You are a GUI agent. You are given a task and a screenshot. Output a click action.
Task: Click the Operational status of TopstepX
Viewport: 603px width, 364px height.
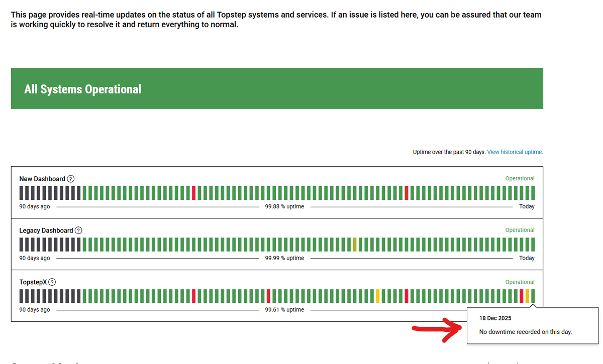click(x=520, y=282)
